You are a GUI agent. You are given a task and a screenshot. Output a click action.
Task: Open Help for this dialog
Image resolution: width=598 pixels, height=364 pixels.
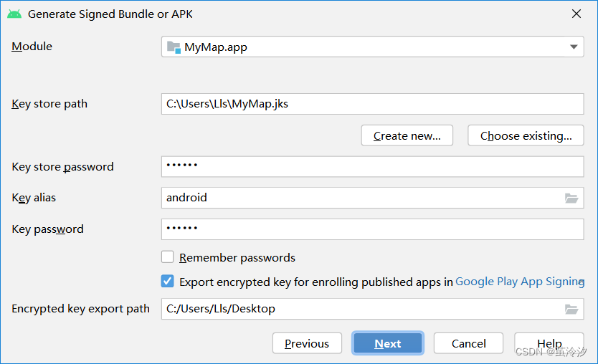[x=549, y=343]
